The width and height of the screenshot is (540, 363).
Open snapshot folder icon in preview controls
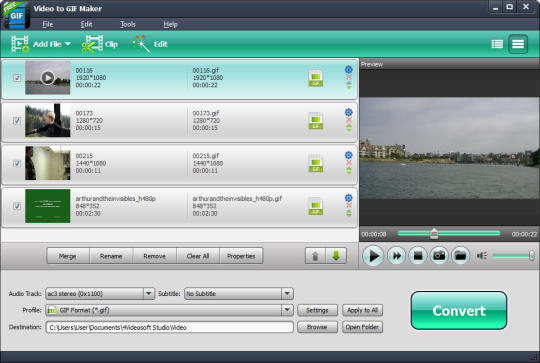tap(460, 256)
